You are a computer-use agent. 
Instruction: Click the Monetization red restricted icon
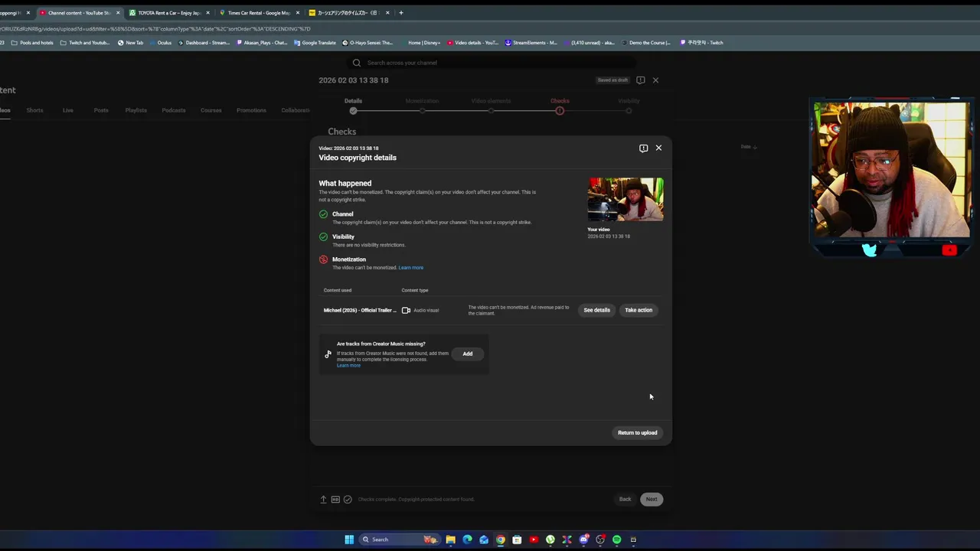(323, 259)
